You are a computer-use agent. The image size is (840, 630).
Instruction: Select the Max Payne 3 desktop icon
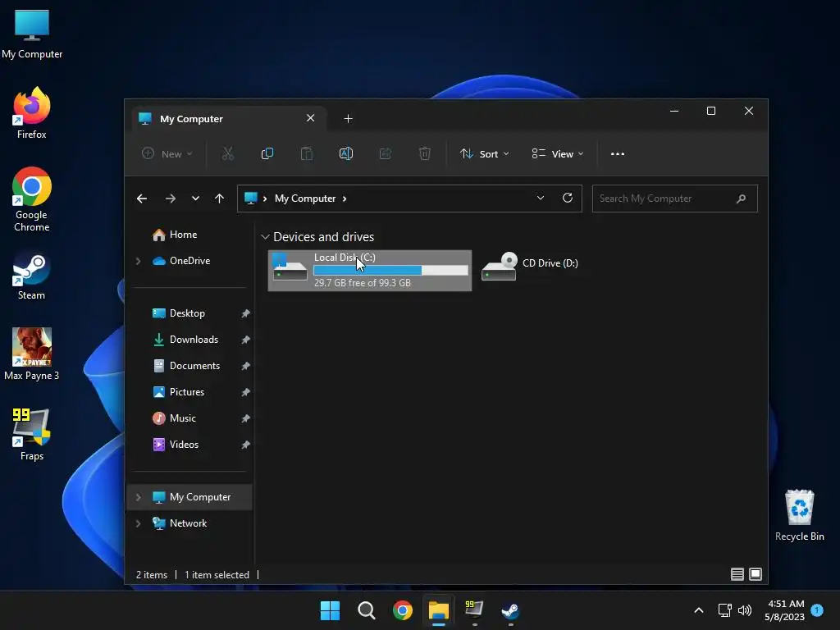[32, 354]
